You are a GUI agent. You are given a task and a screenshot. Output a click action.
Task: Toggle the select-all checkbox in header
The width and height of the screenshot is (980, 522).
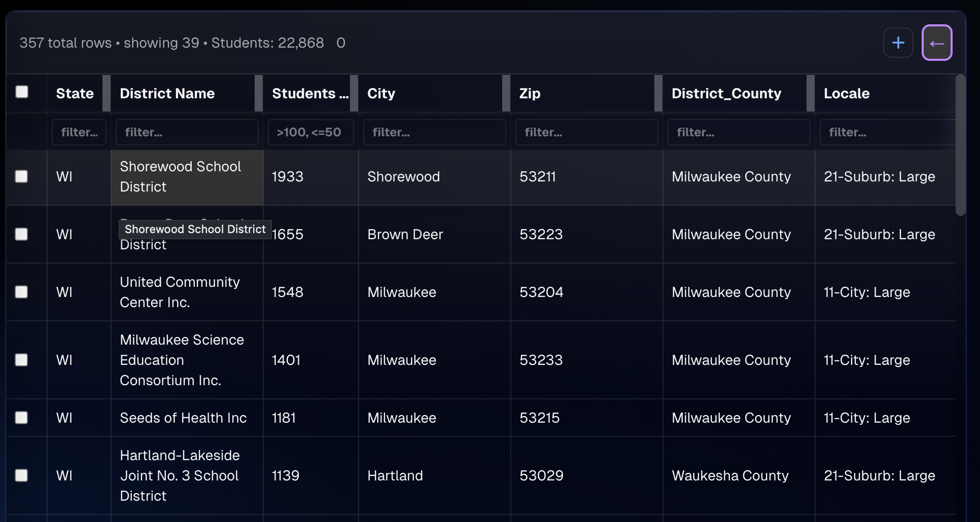coord(22,92)
